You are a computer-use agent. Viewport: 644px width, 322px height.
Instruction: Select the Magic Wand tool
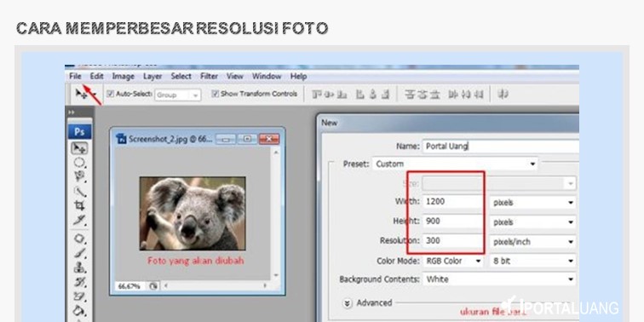pos(79,192)
